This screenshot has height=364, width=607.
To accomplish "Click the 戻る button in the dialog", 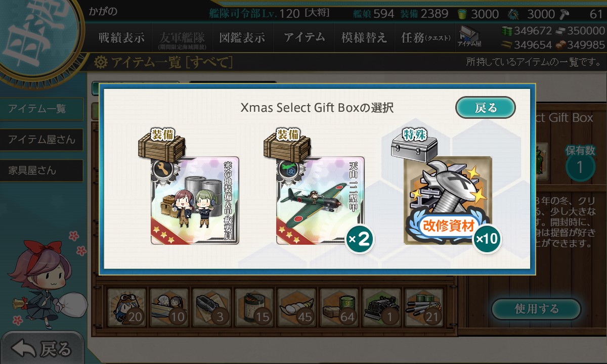I will [x=486, y=108].
